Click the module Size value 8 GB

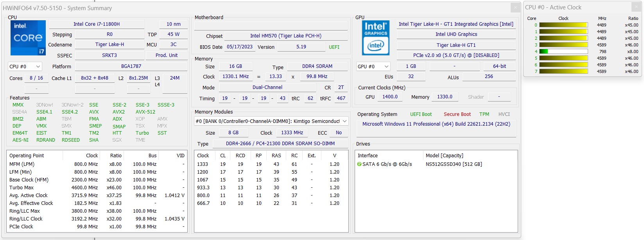233,133
